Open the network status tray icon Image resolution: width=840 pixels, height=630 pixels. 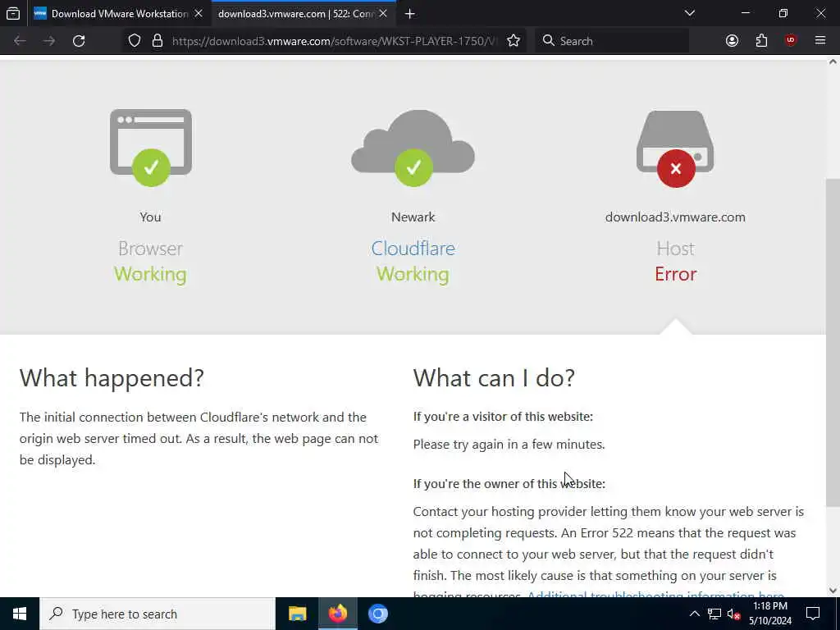tap(714, 614)
